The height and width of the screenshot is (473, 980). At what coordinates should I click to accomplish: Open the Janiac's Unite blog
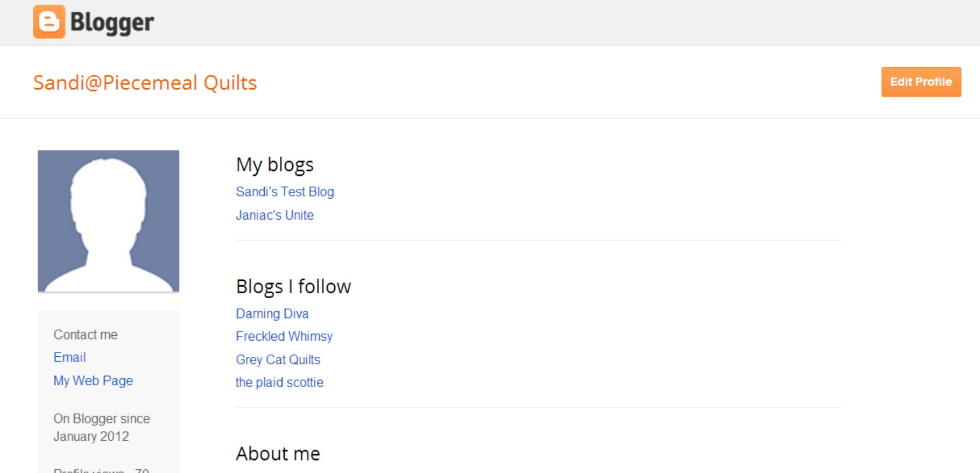click(x=274, y=215)
